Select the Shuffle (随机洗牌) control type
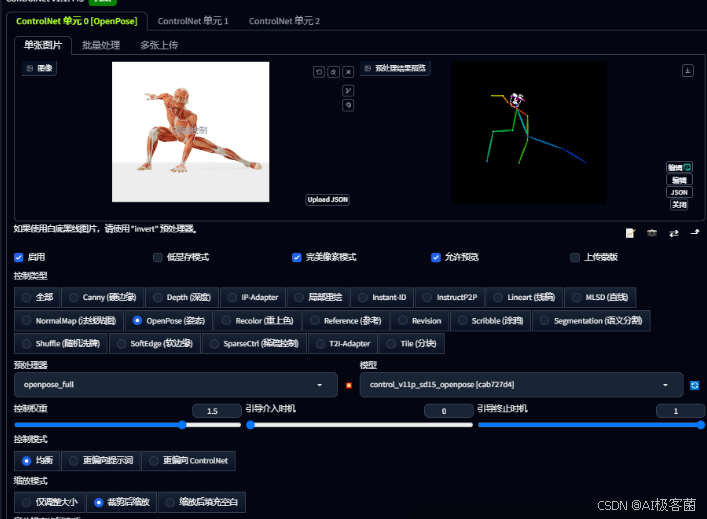Image resolution: width=707 pixels, height=519 pixels. [61, 344]
